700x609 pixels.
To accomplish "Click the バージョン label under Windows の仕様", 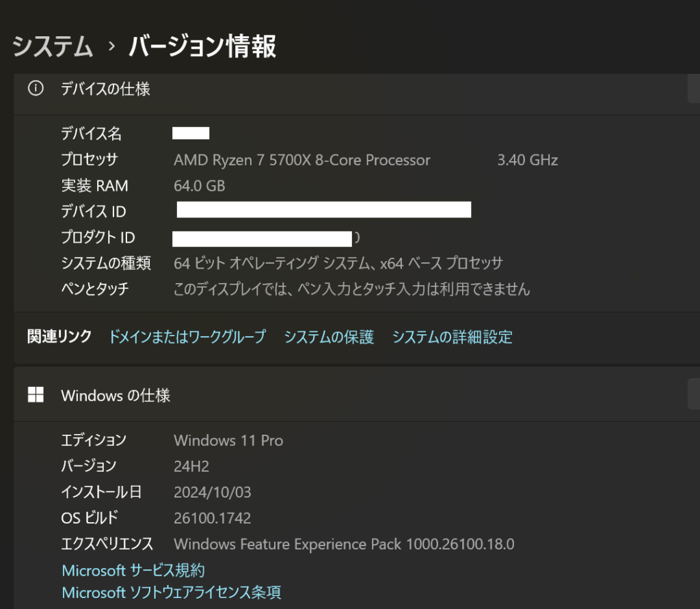I will click(x=89, y=465).
